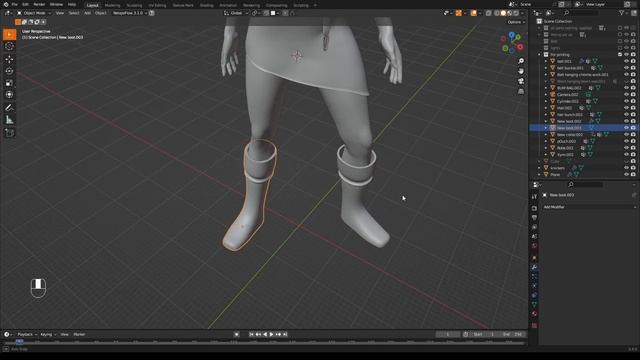Switch perspective/orthographic grid icon
Screen dimensions: 640x360
(521, 91)
